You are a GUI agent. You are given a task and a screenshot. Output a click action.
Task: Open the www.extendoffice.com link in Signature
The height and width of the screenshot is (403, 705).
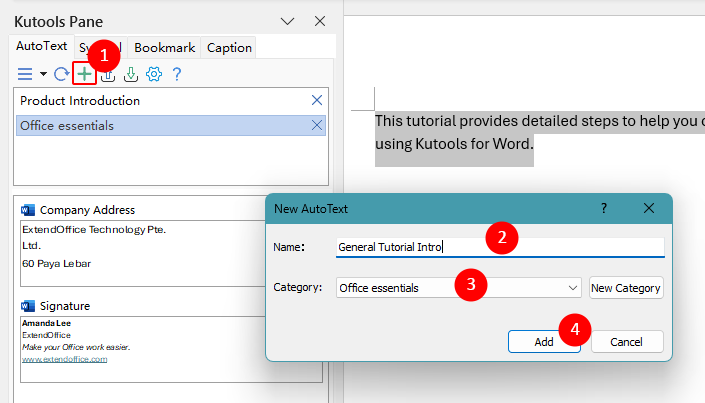tap(65, 359)
